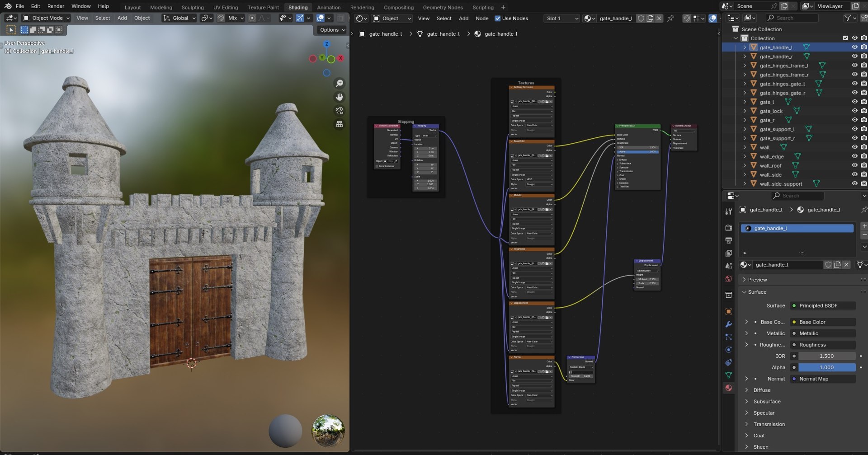Screen dimensions: 868x455
Task: Open the Material properties tab
Action: (x=728, y=388)
